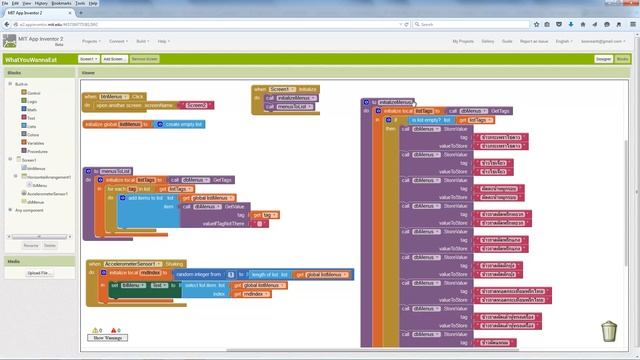
Task: Open the Control blocks drawer
Action: pyautogui.click(x=31, y=93)
